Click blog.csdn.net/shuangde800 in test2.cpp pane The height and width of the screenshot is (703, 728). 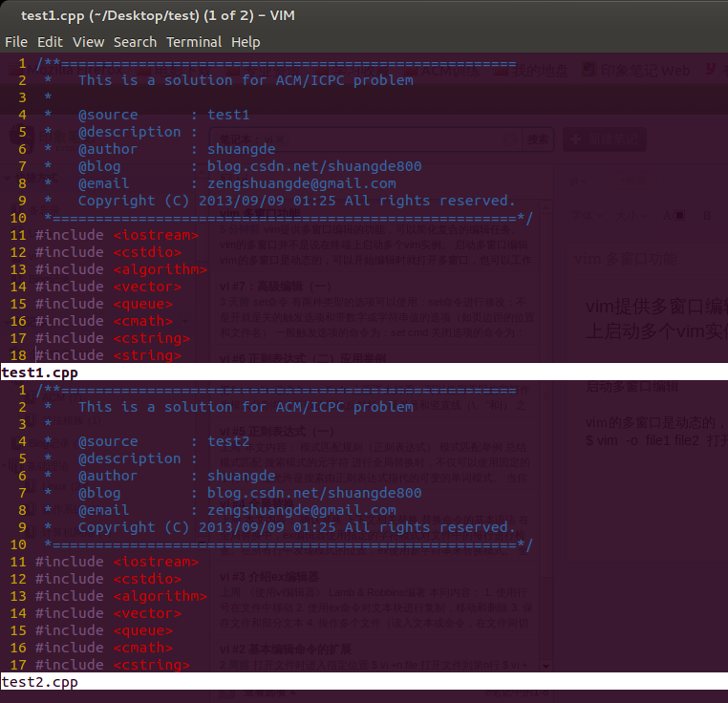314,493
